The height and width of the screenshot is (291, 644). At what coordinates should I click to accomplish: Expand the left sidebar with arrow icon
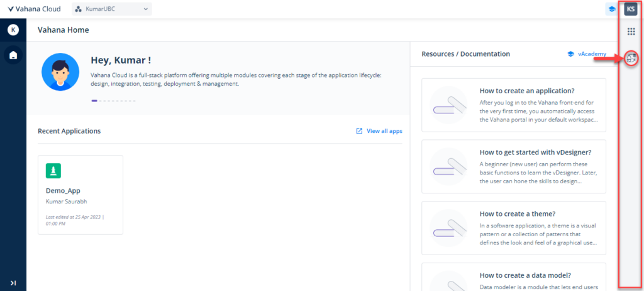pos(13,283)
